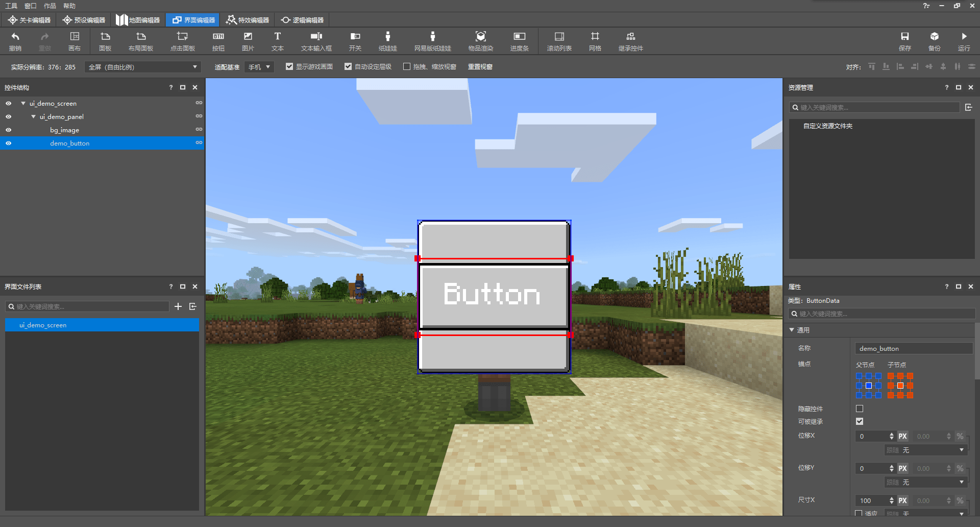Viewport: 980px width, 527px height.
Task: Toggle 显示游戏画面 checkbox
Action: click(289, 66)
